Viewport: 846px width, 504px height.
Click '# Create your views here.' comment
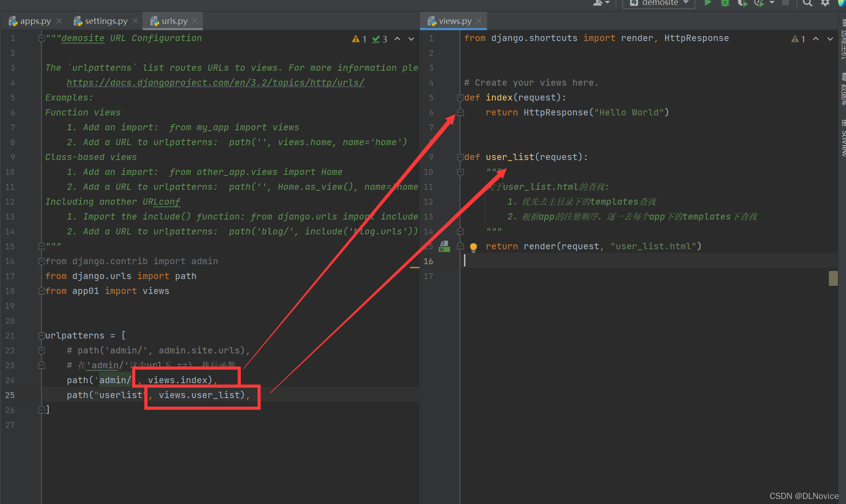click(x=531, y=83)
